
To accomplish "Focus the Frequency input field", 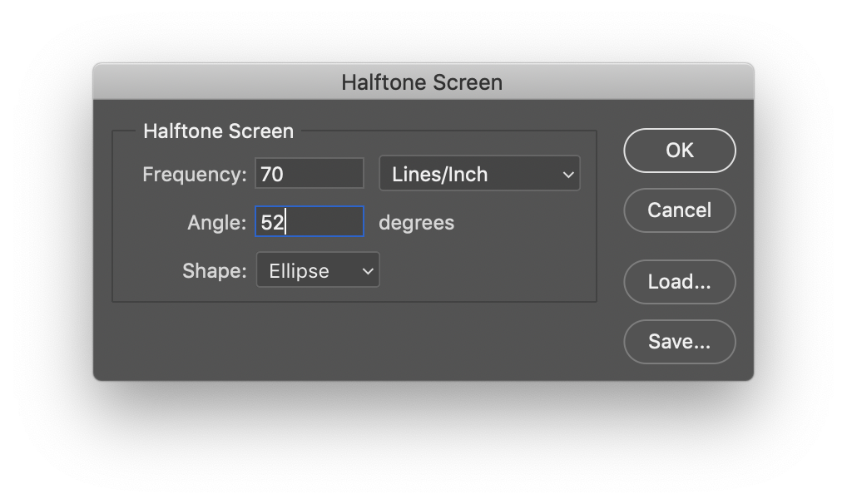I will click(x=309, y=175).
